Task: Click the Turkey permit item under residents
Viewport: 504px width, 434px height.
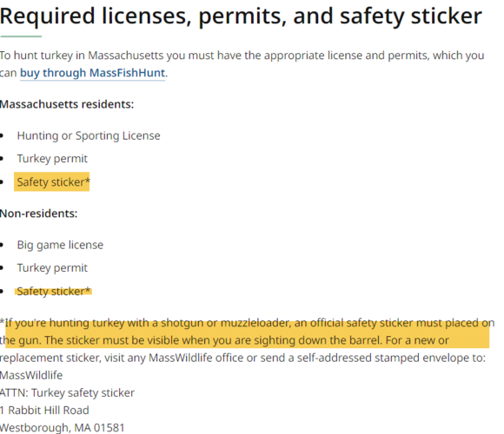Action: pos(52,159)
